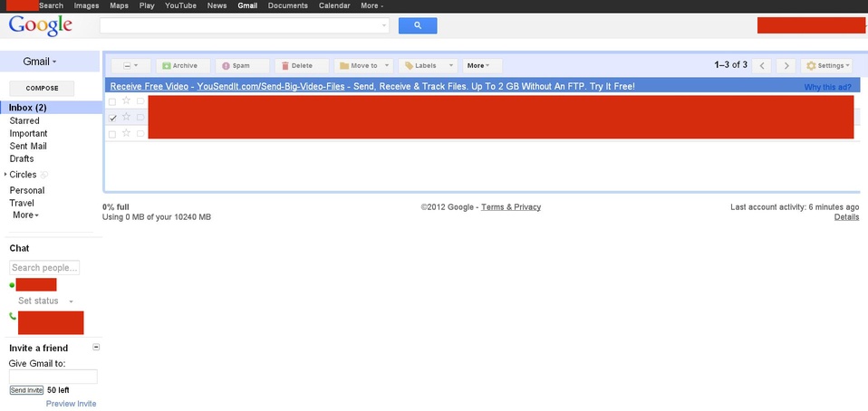Open the Settings gear dropdown

tap(826, 66)
